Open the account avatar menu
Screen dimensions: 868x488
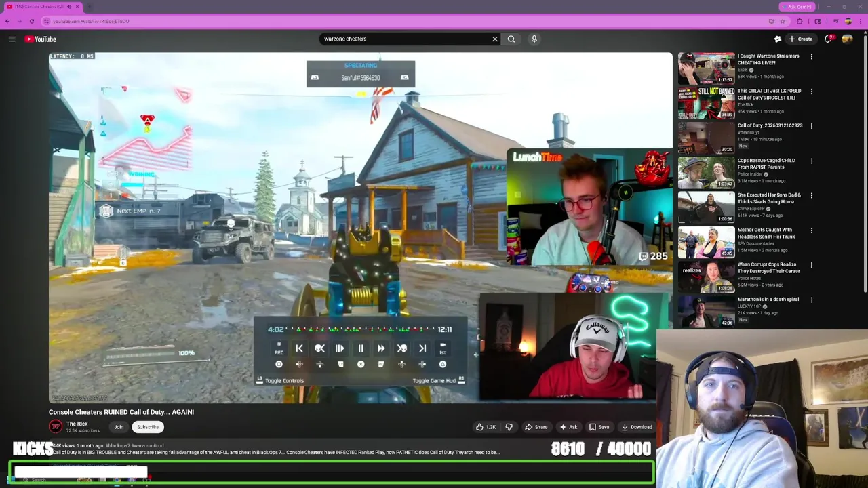pos(847,39)
